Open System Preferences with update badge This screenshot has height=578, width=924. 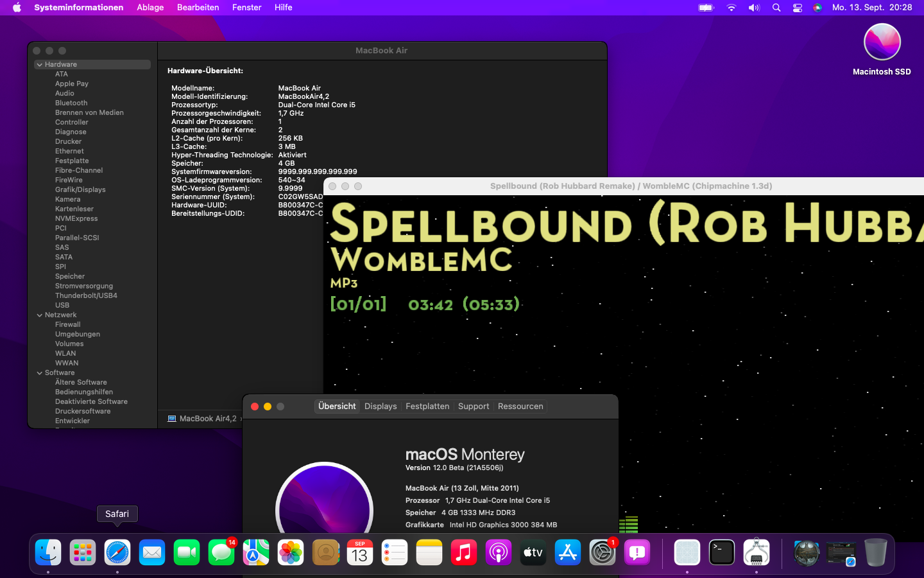click(603, 552)
